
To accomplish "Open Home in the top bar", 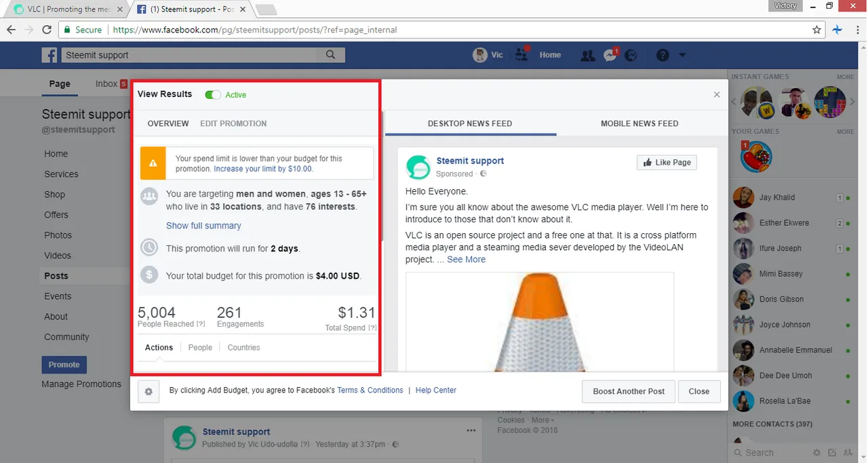I will tap(550, 55).
